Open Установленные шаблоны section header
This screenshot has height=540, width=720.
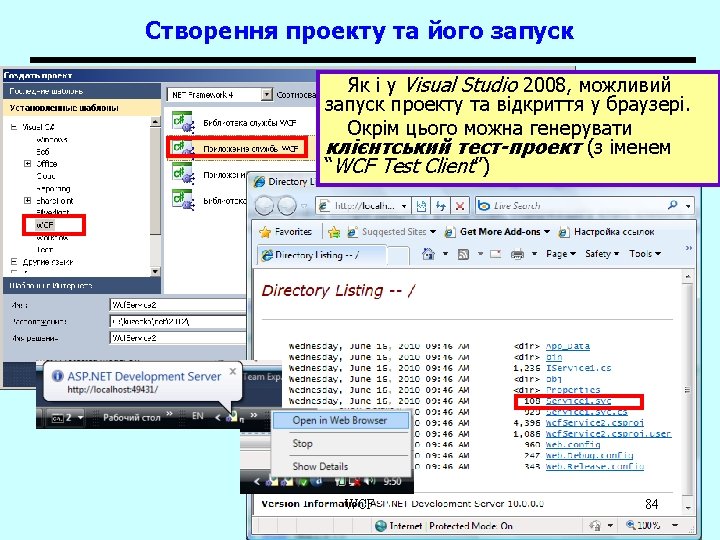82,108
